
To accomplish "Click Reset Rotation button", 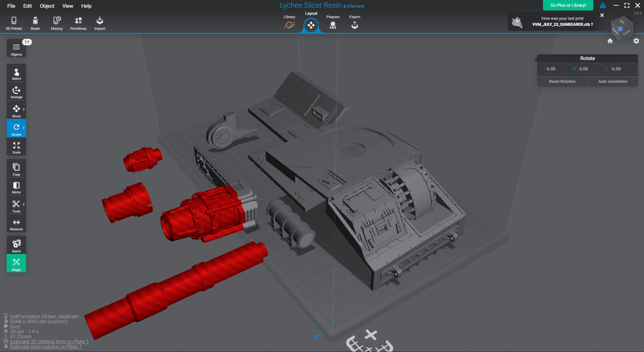I will pos(562,81).
